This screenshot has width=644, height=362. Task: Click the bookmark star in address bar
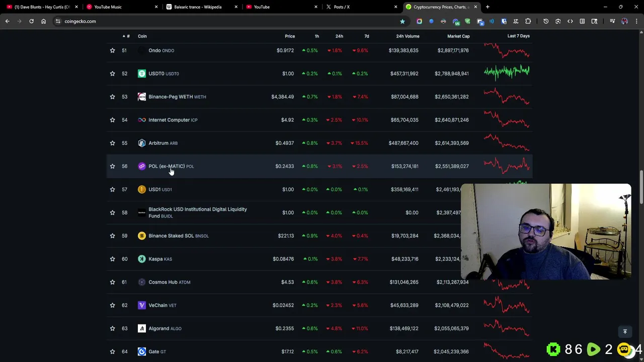click(x=402, y=21)
